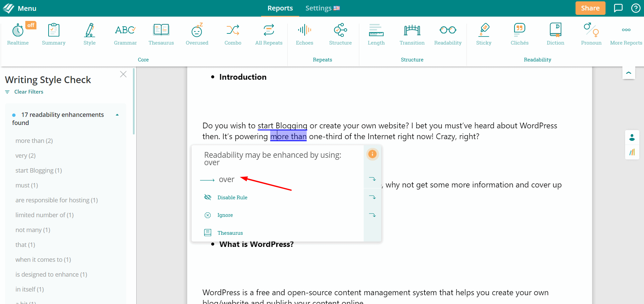Close the Writing Style Check panel
The image size is (644, 304).
(123, 74)
